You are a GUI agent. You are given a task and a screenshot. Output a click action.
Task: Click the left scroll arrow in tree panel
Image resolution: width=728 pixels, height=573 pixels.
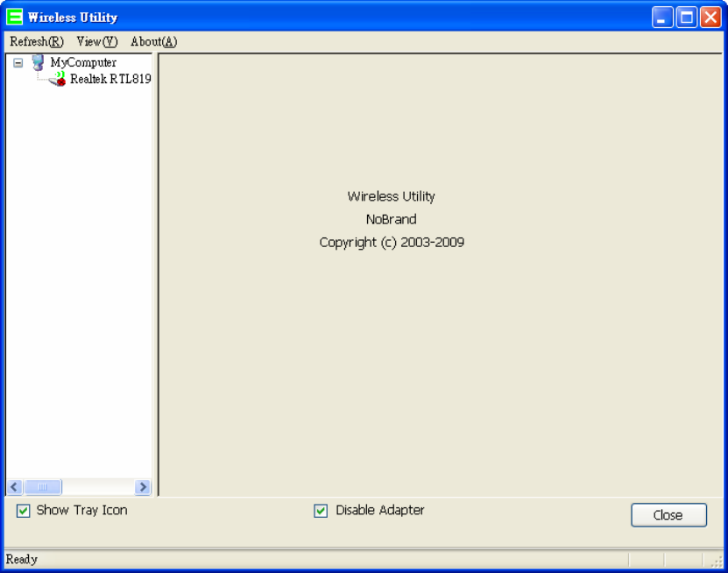[x=14, y=487]
